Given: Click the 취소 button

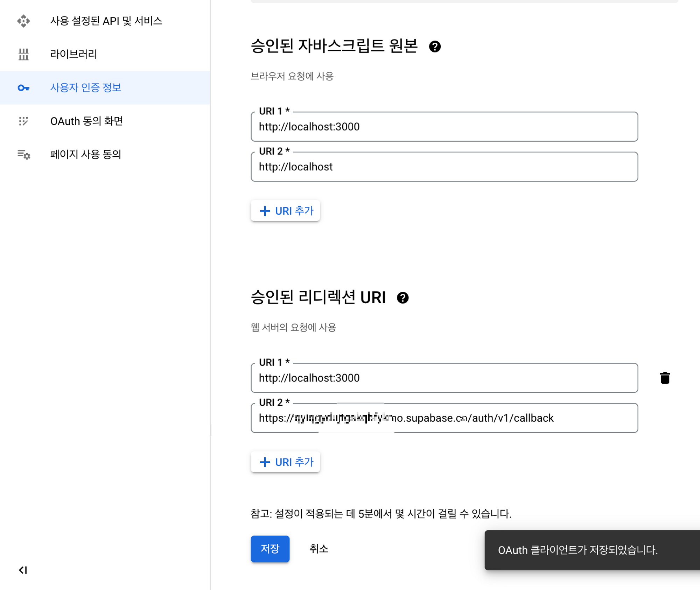Looking at the screenshot, I should (x=318, y=549).
